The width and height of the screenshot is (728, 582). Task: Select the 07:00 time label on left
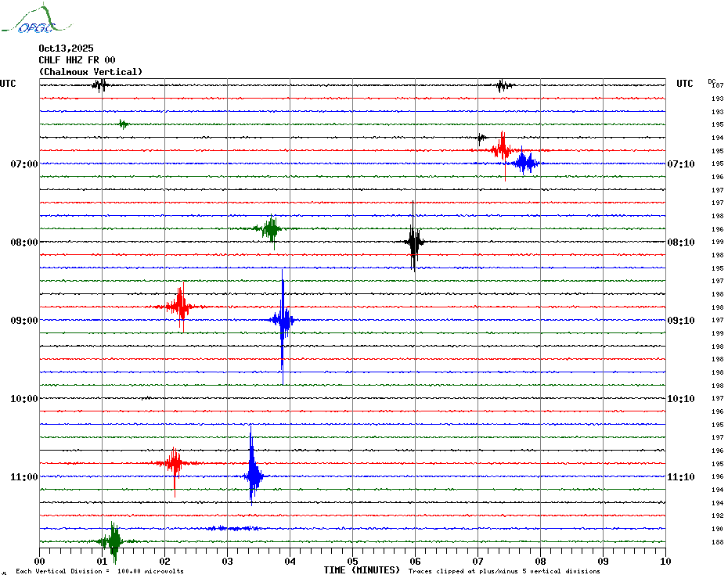(x=24, y=164)
